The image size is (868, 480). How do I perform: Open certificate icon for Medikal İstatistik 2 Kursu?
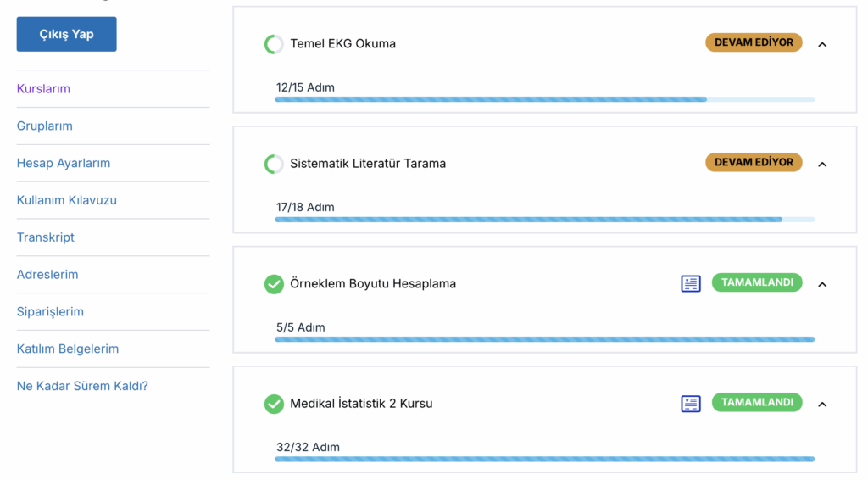coord(690,404)
